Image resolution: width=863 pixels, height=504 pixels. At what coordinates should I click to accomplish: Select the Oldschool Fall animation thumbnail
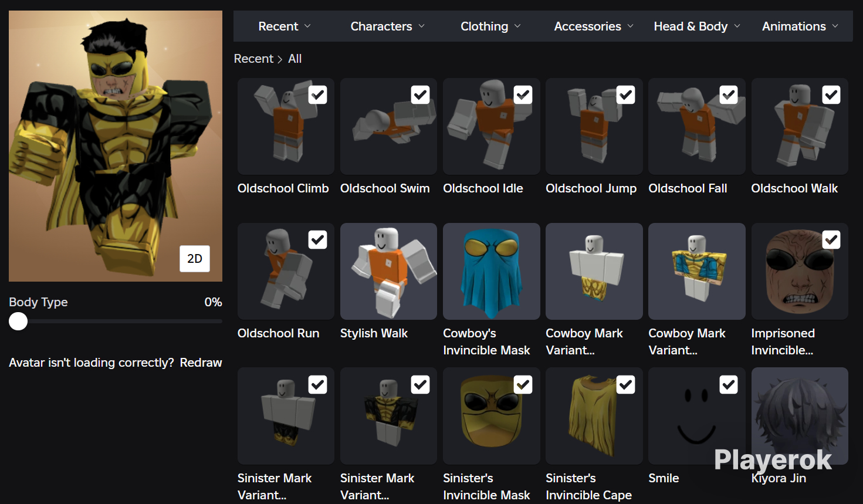pyautogui.click(x=697, y=126)
